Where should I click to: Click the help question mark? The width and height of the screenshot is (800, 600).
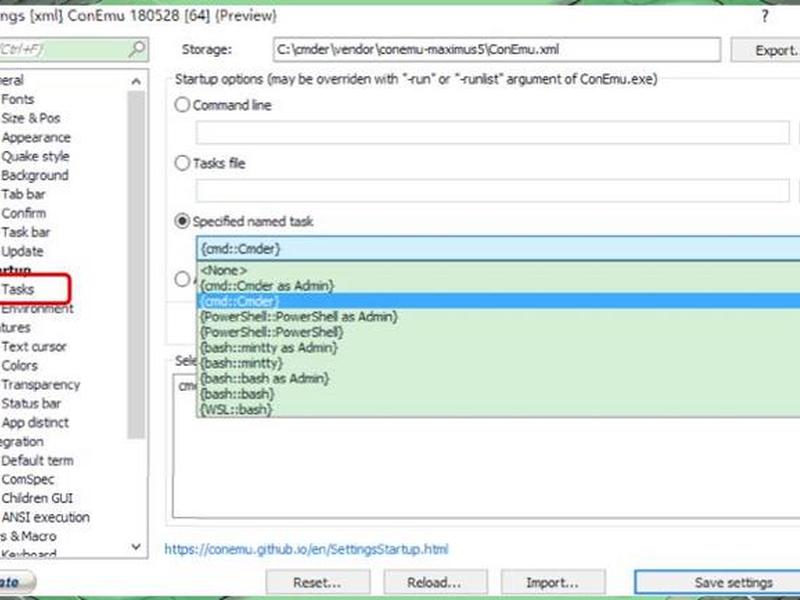[764, 16]
